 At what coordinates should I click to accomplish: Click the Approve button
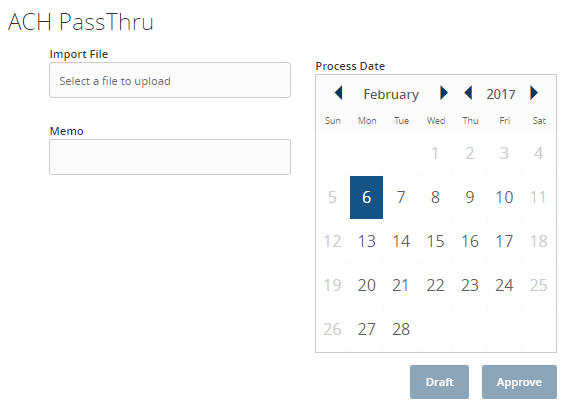point(519,382)
